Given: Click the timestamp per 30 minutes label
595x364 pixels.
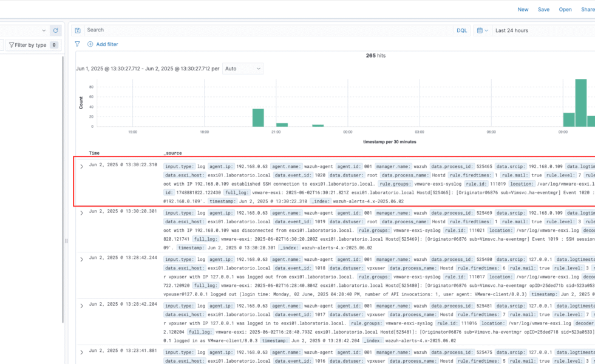Looking at the screenshot, I should (x=389, y=142).
